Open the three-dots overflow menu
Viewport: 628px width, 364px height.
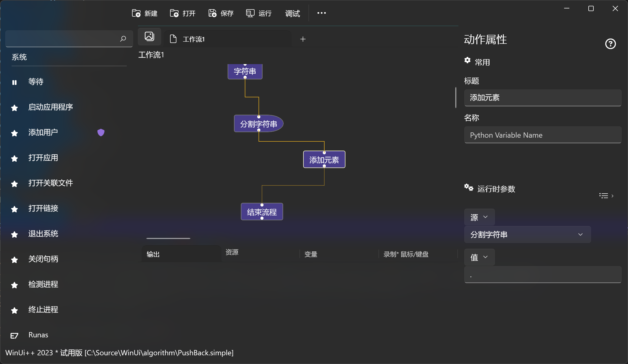[321, 13]
